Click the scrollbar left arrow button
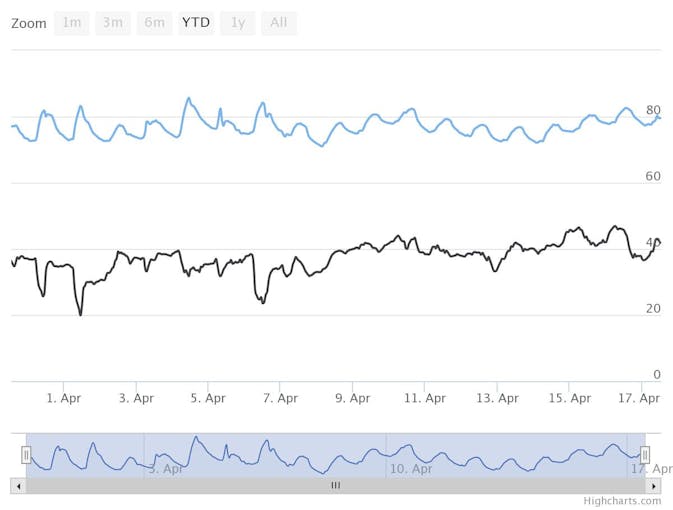This screenshot has height=510, width=673. pos(17,485)
